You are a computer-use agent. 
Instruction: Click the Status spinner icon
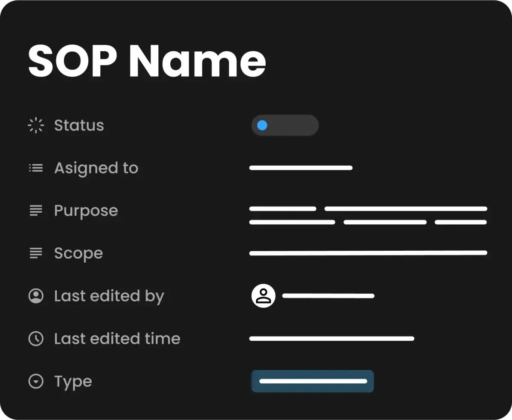36,125
